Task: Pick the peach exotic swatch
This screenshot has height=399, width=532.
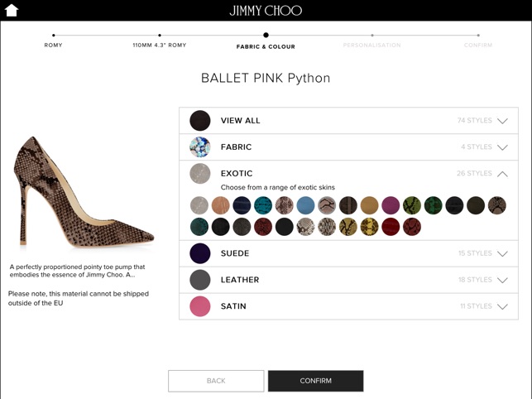Action: pos(221,205)
